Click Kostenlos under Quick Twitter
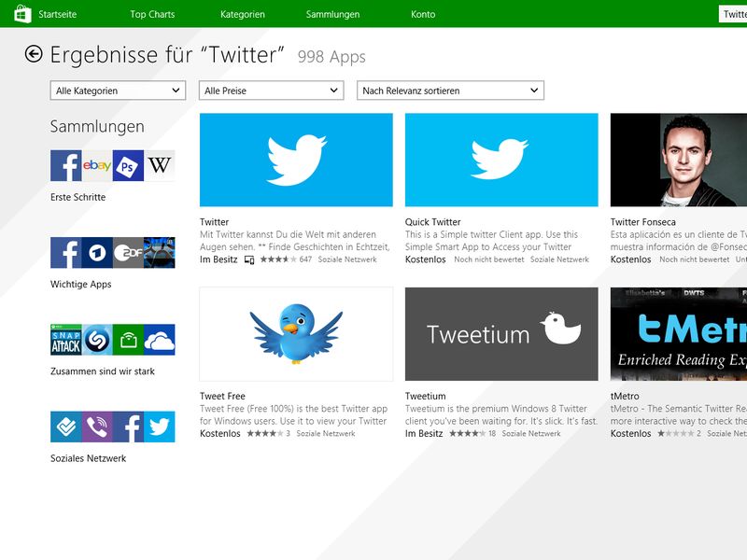Screen dimensions: 747x560 click(426, 259)
